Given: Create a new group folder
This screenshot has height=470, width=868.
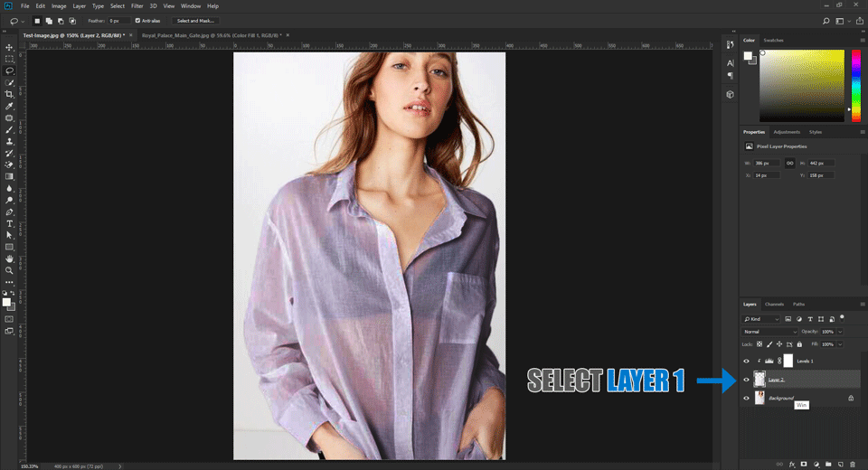Looking at the screenshot, I should [828, 465].
